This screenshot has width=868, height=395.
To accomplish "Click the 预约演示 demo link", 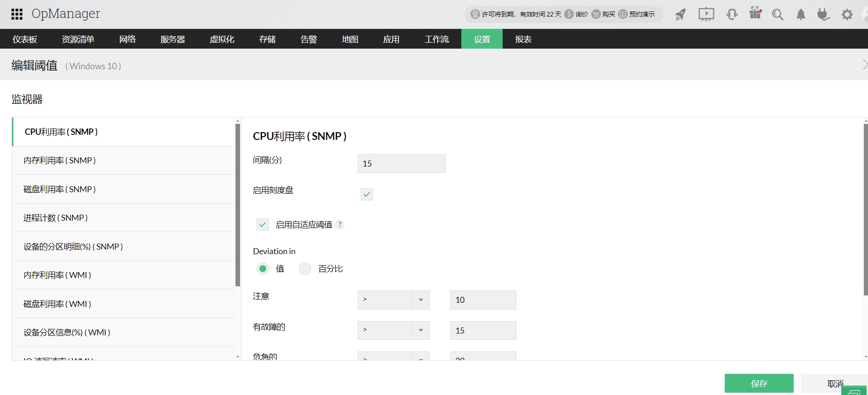I will [642, 14].
